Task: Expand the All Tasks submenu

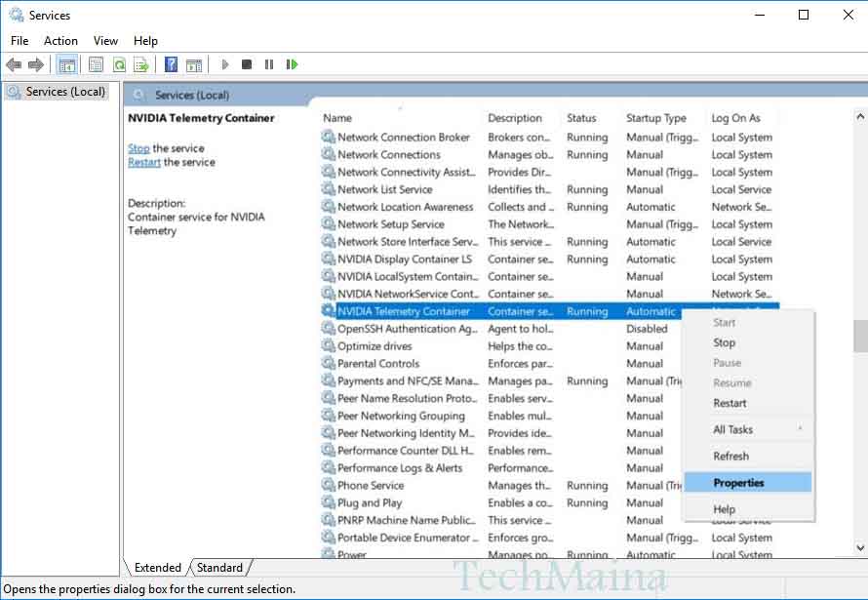Action: (x=733, y=429)
